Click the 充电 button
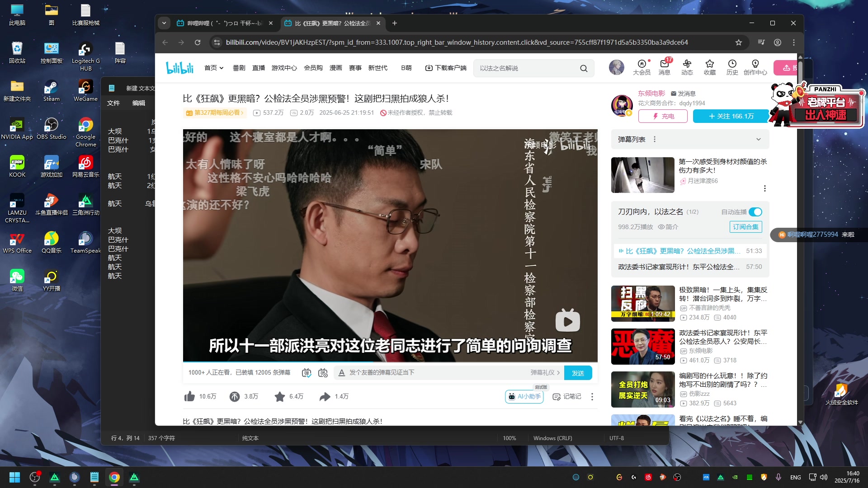This screenshot has height=488, width=868. 663,116
